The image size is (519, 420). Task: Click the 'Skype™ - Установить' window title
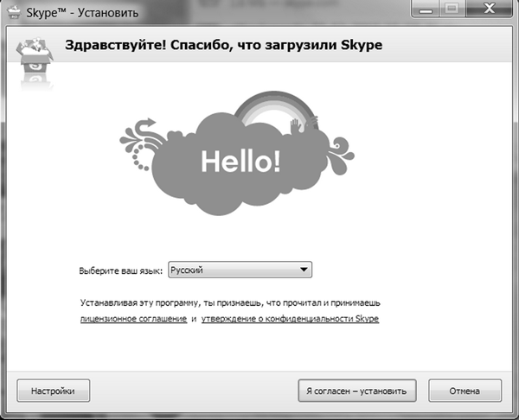82,13
